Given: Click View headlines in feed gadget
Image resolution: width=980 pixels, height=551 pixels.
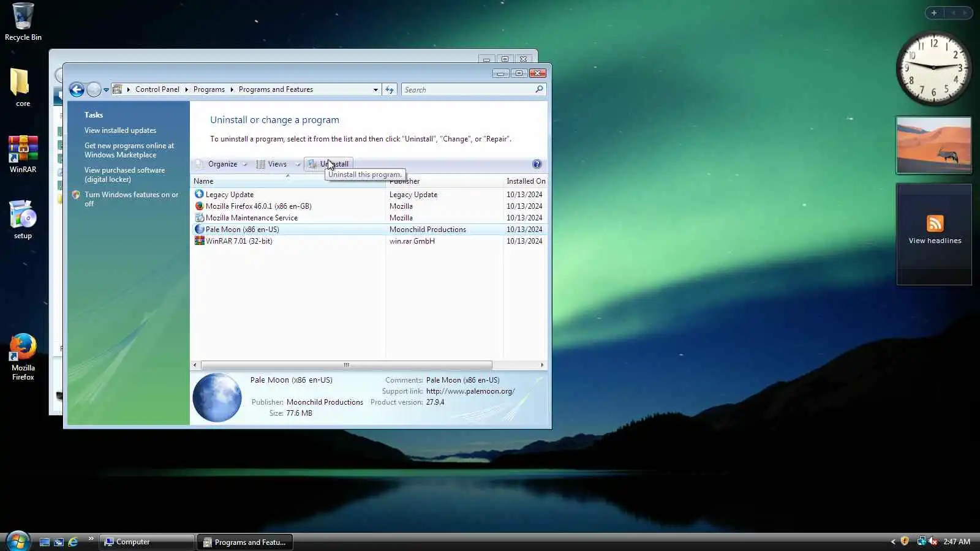Looking at the screenshot, I should 935,241.
